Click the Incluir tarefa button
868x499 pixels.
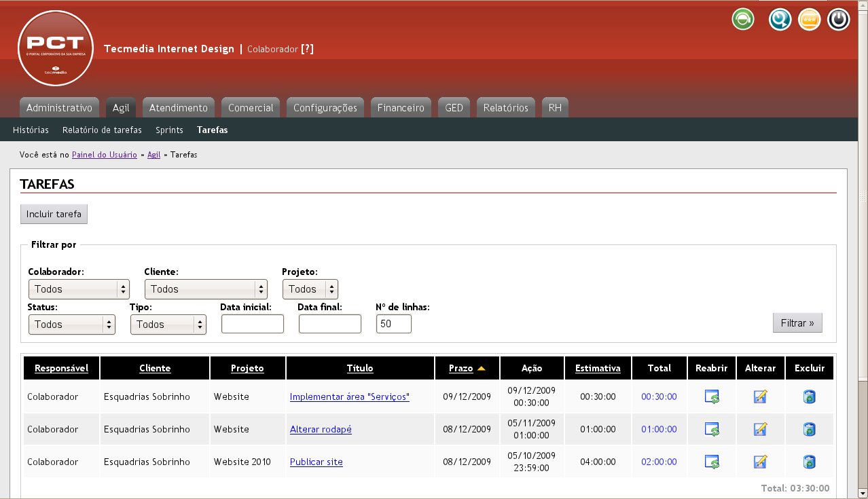tap(54, 214)
